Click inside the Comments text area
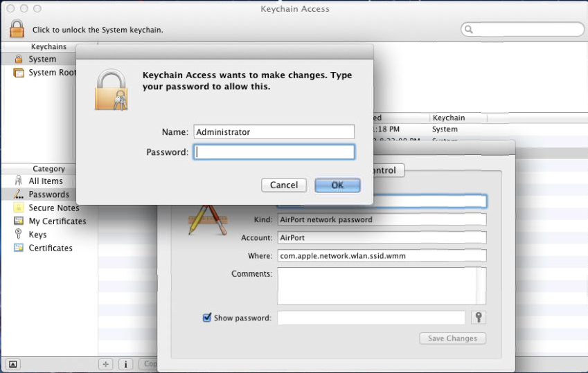 click(x=377, y=286)
